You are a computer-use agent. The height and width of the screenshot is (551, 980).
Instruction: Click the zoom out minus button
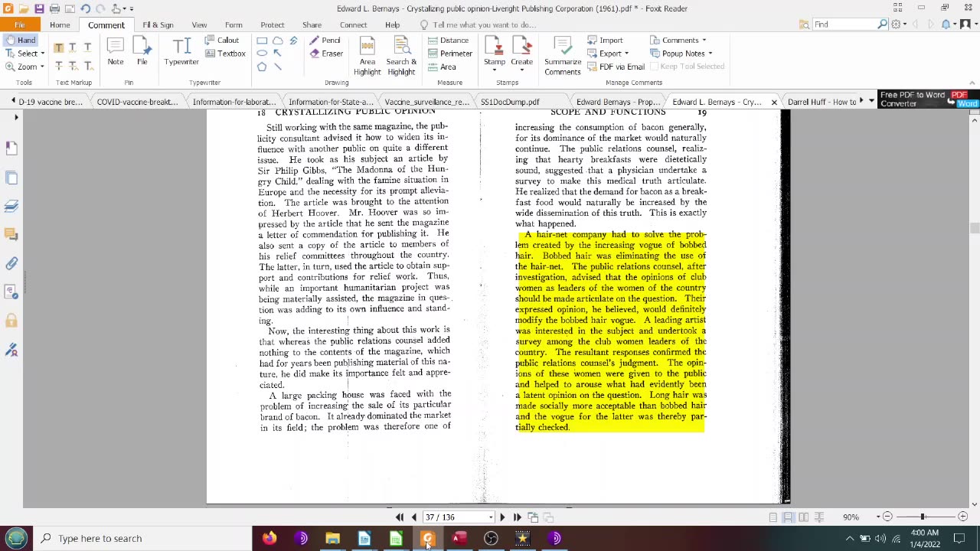[x=887, y=517]
